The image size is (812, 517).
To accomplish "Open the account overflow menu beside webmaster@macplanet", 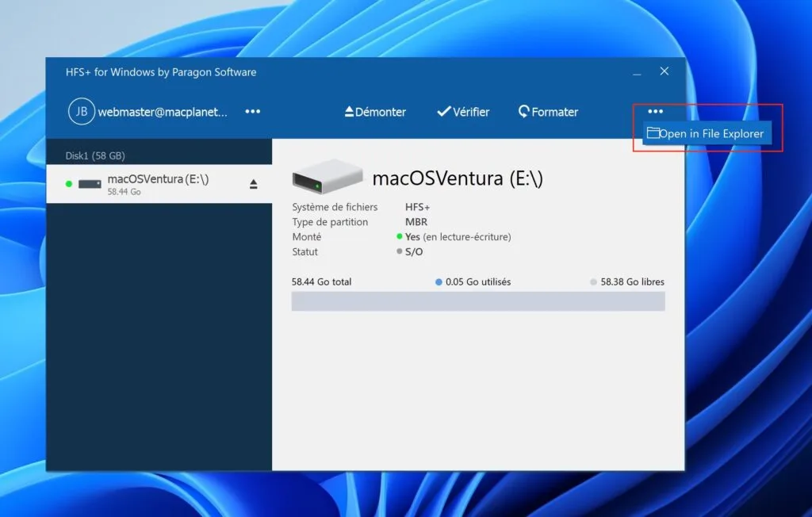I will pos(252,112).
